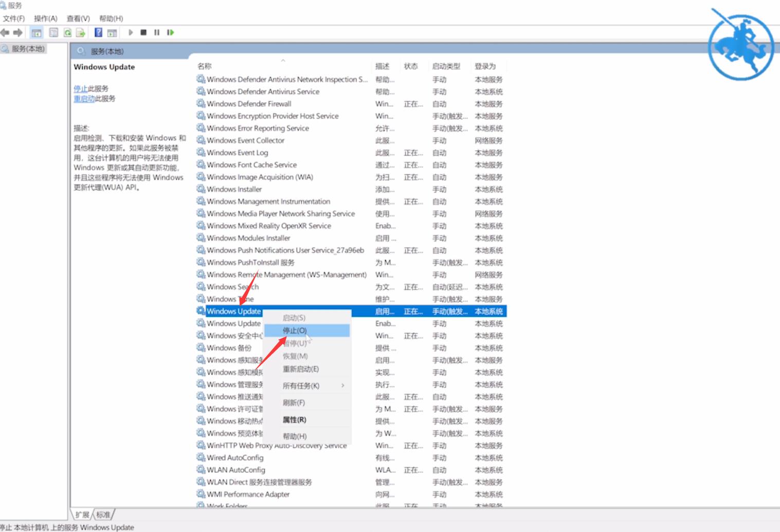
Task: Click the Export List toolbar icon
Action: [x=81, y=32]
